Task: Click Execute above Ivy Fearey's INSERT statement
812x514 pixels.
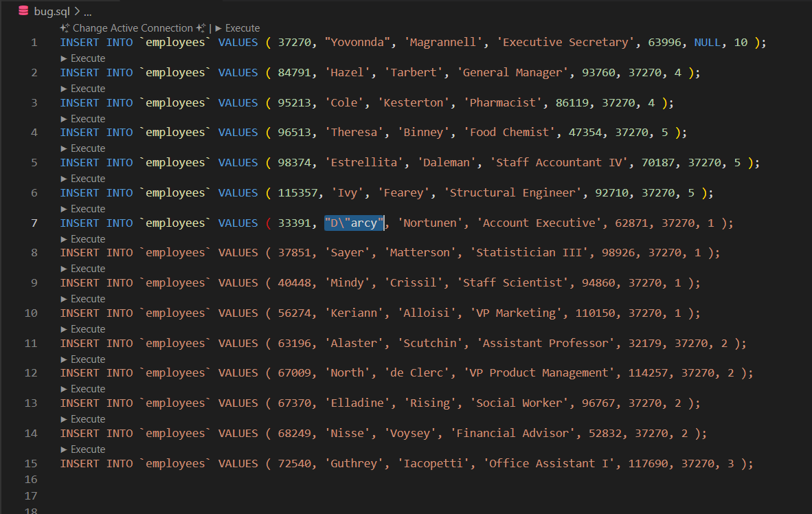Action: coord(87,178)
